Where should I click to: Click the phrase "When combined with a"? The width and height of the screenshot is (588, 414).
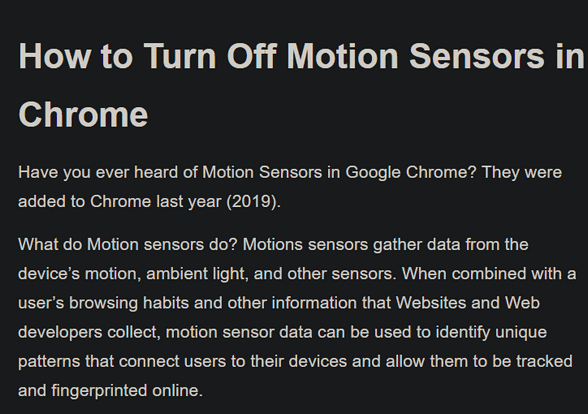(489, 274)
